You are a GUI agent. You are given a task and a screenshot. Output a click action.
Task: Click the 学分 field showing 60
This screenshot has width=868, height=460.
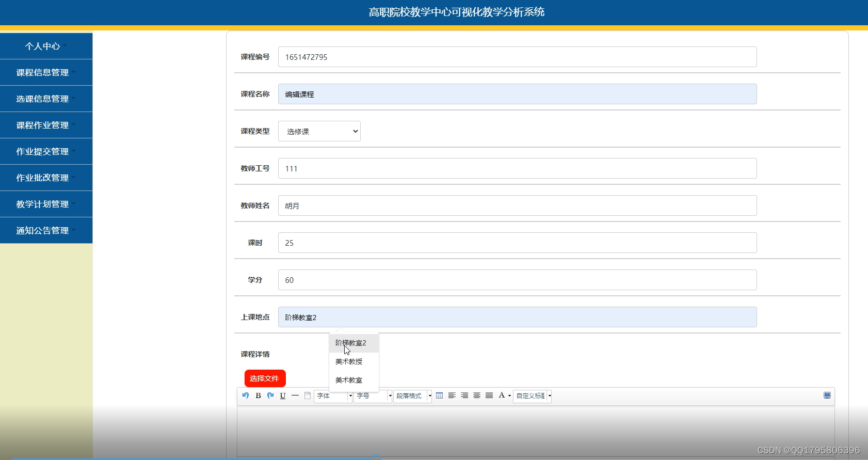pos(518,280)
